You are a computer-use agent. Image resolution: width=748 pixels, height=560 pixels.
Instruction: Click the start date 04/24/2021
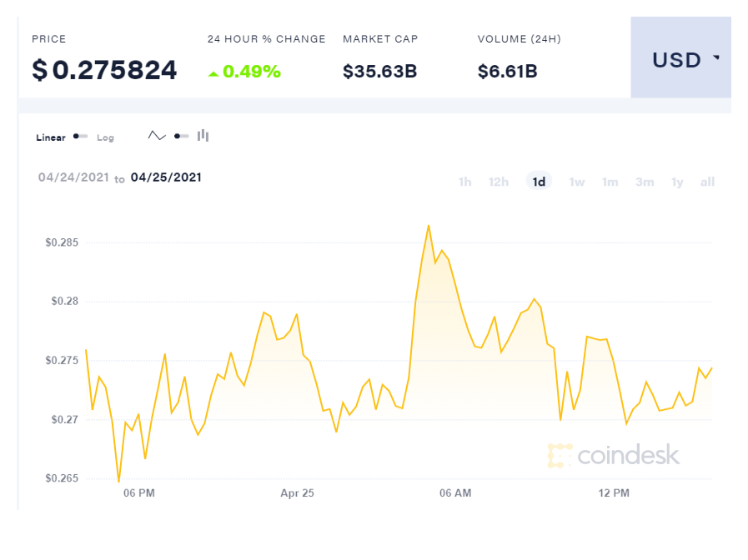point(73,177)
